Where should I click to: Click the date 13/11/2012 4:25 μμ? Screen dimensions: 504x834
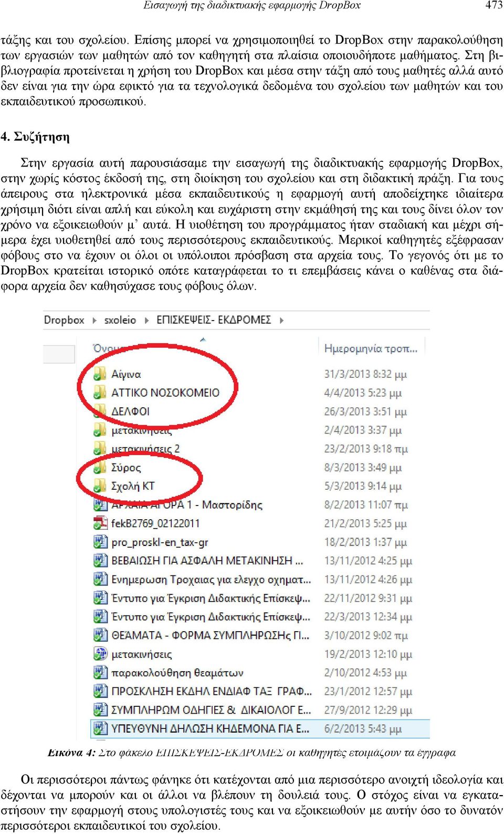368,561
